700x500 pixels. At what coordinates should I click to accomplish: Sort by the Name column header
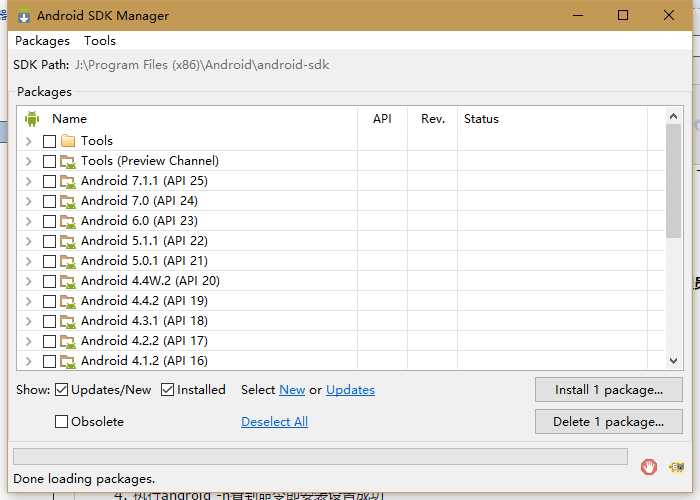(x=69, y=119)
